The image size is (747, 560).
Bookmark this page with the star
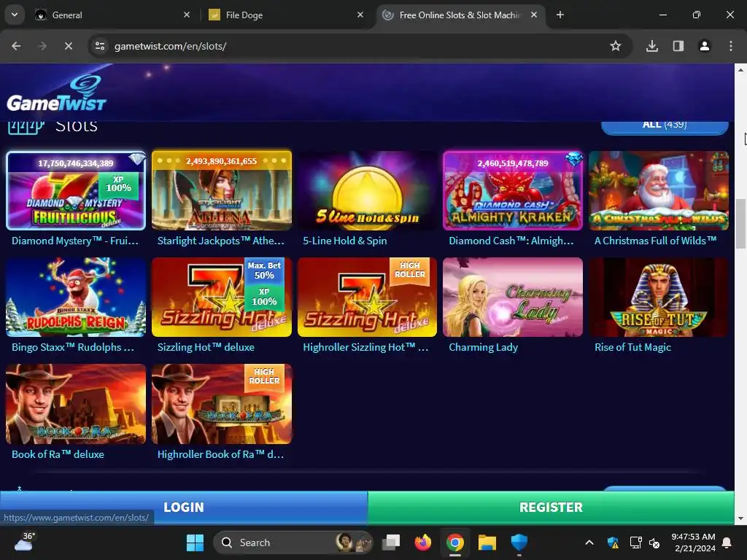pos(616,46)
